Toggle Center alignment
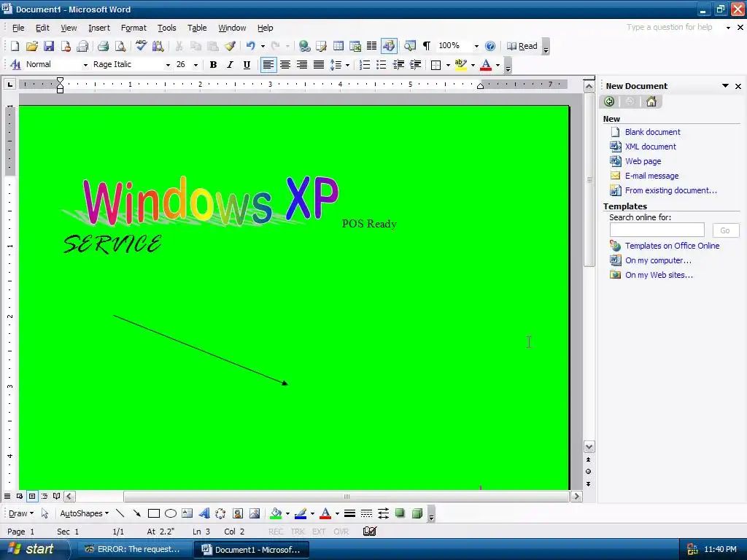 [285, 65]
